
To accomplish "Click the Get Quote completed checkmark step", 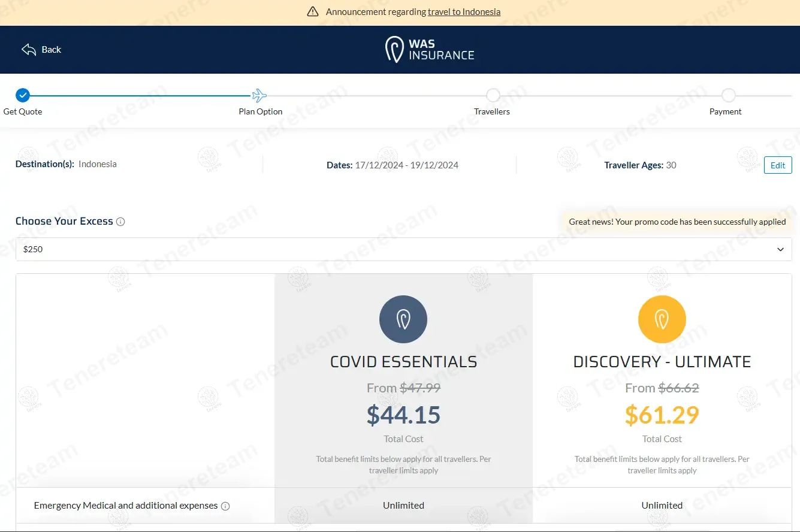I will click(23, 95).
